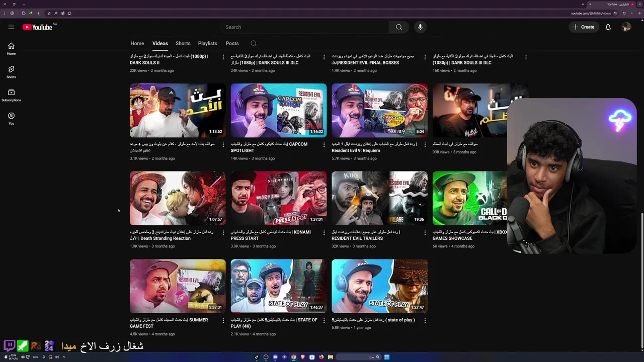This screenshot has height=362, width=644.
Task: Click the search magnifier button
Action: (399, 27)
